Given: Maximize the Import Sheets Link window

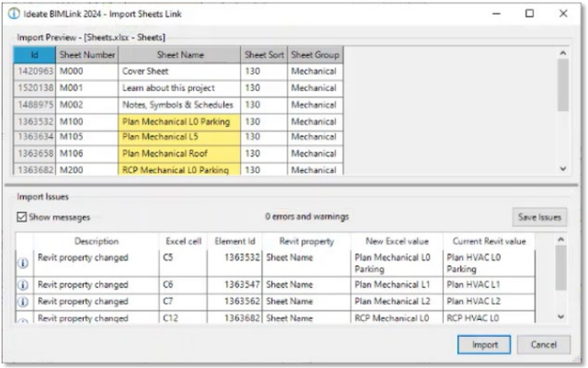Looking at the screenshot, I should coord(529,14).
